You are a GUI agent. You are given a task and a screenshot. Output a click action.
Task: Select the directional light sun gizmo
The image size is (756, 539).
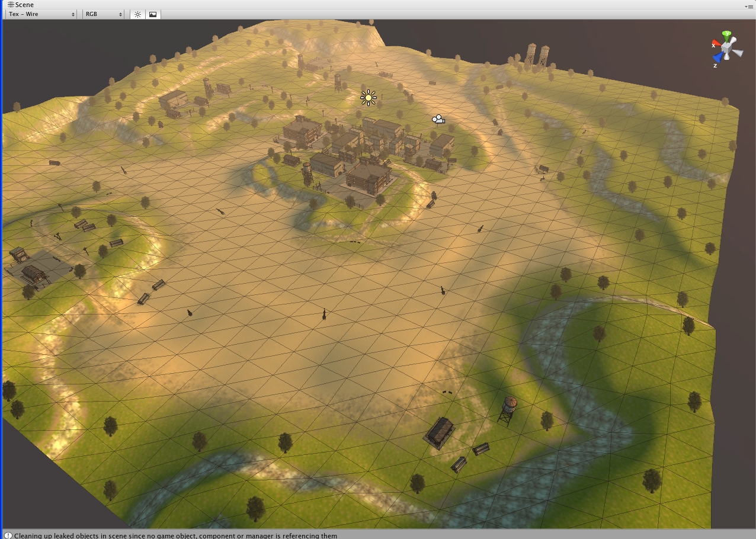tap(369, 98)
